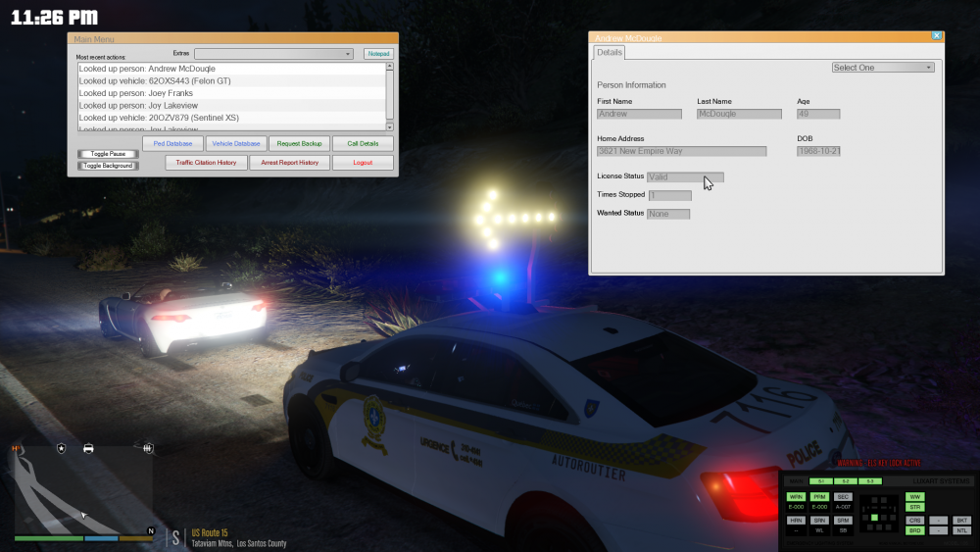Toggle SRN siren indicator
This screenshot has width=980, height=552.
819,520
